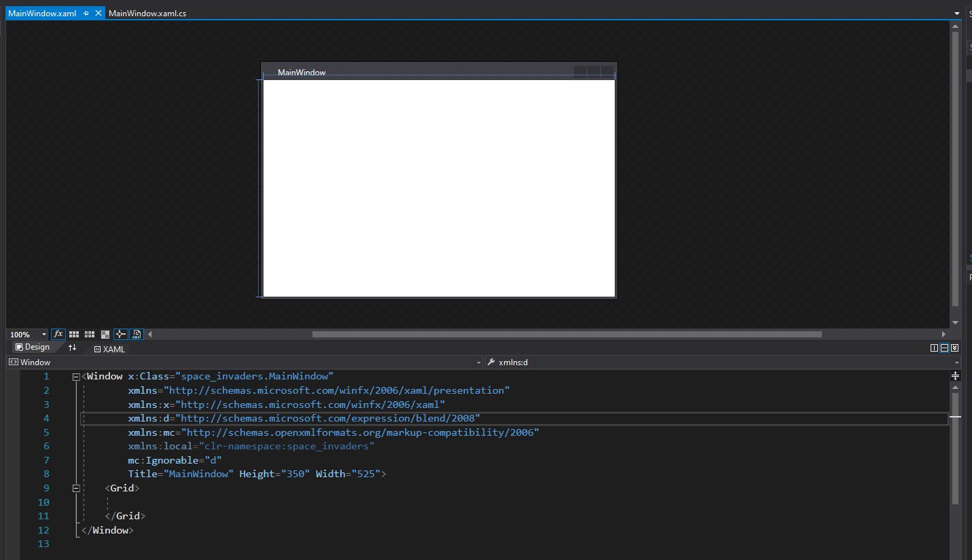This screenshot has width=972, height=560.
Task: Click the Show snap grid icon
Action: pyautogui.click(x=73, y=334)
